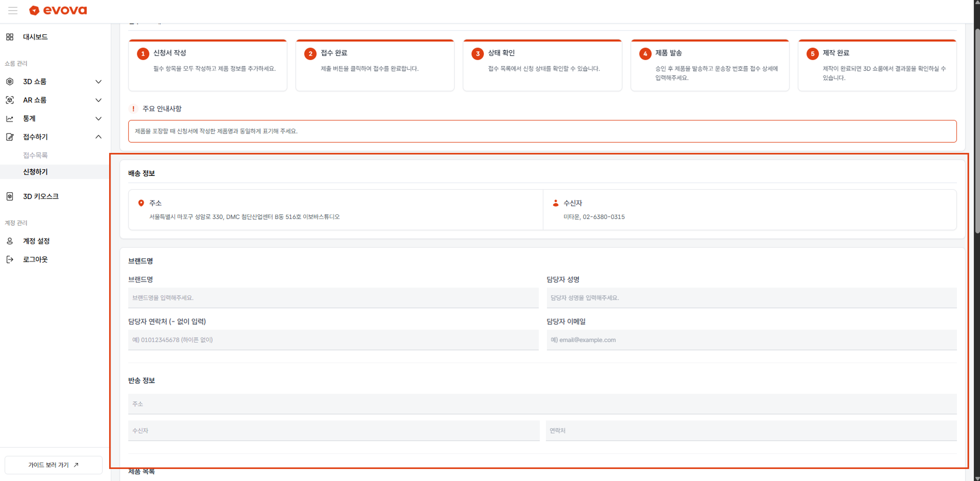Viewport: 980px width, 481px height.
Task: Click the 통계 chart icon
Action: click(x=10, y=119)
